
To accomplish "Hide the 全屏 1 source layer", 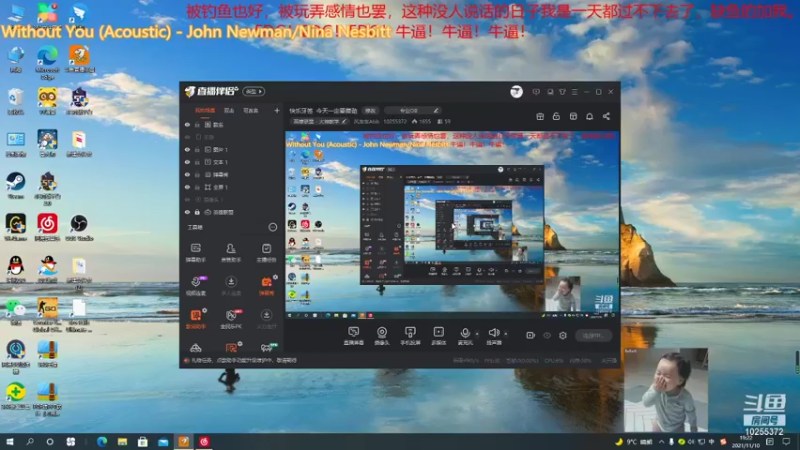I will point(187,187).
